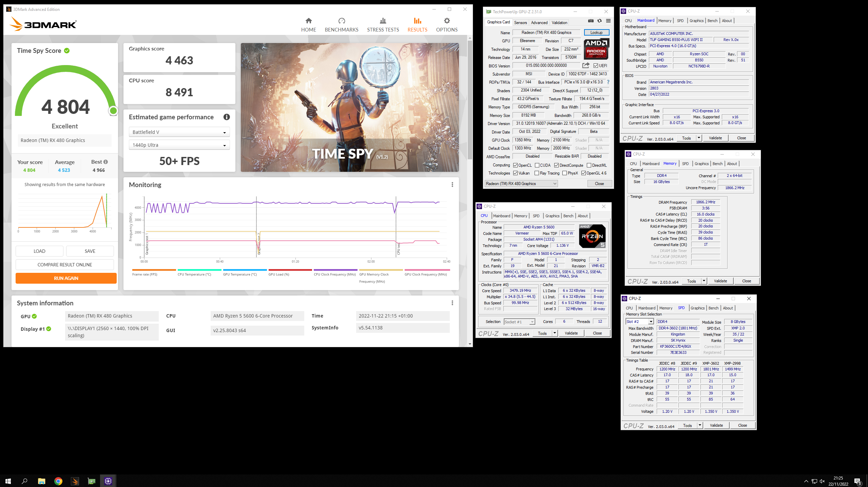Screen dimensions: 868x487
Task: Toggle the UEFI checkbox in GPU-Z
Action: (x=596, y=66)
